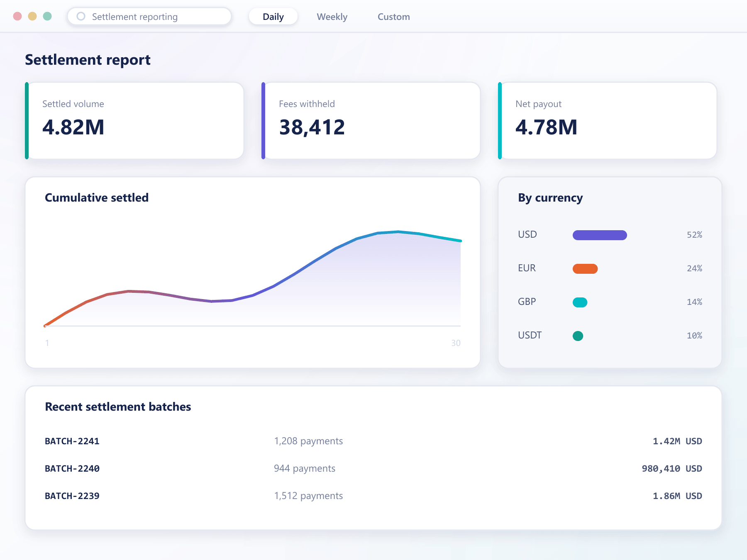This screenshot has width=747, height=560.
Task: Select the BATCH-2239 row identifier
Action: (72, 496)
